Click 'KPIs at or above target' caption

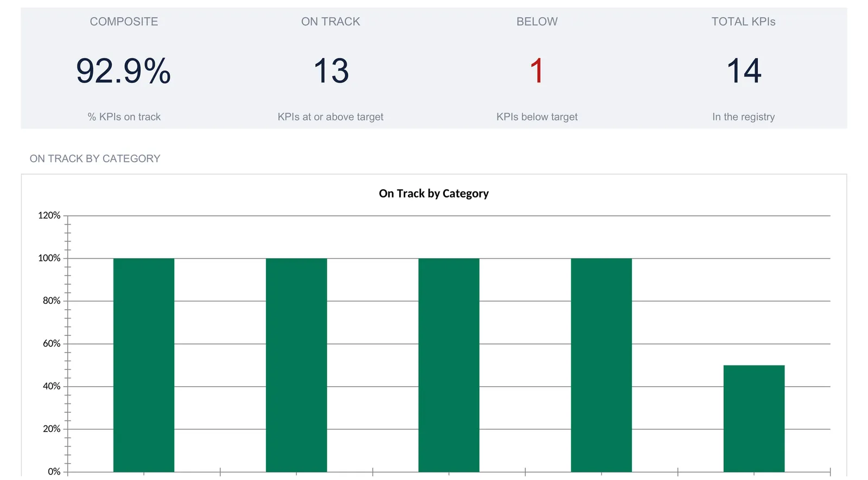(330, 117)
